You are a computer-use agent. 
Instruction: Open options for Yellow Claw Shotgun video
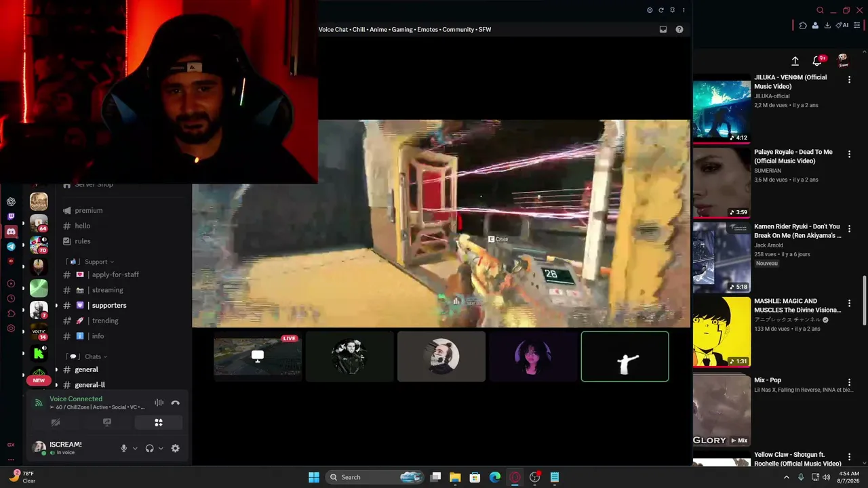tap(849, 457)
